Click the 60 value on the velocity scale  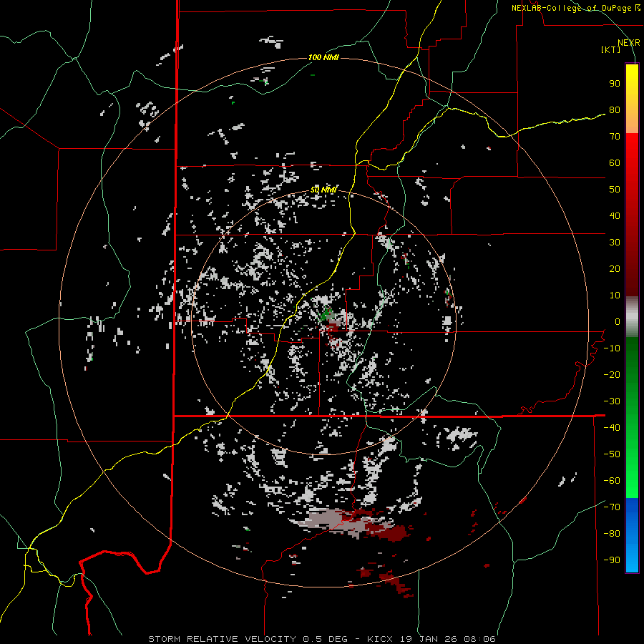(x=615, y=163)
